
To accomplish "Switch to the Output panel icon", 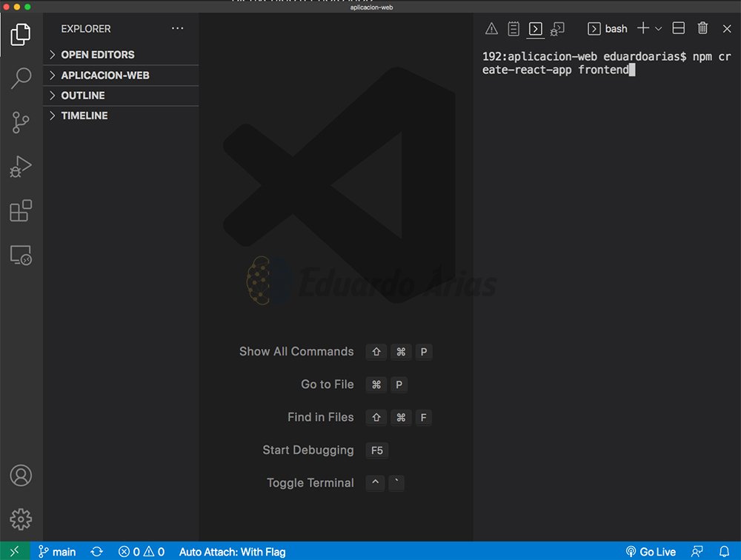I will 514,29.
